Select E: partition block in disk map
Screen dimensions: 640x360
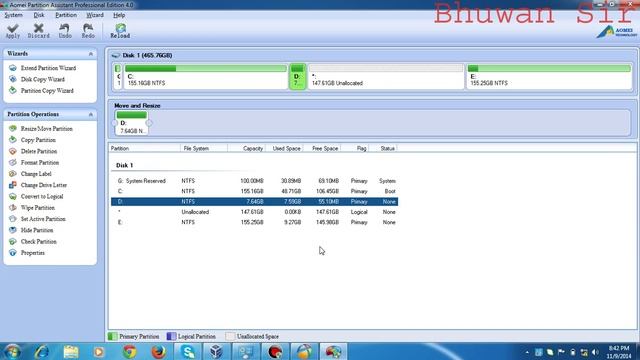pyautogui.click(x=549, y=76)
